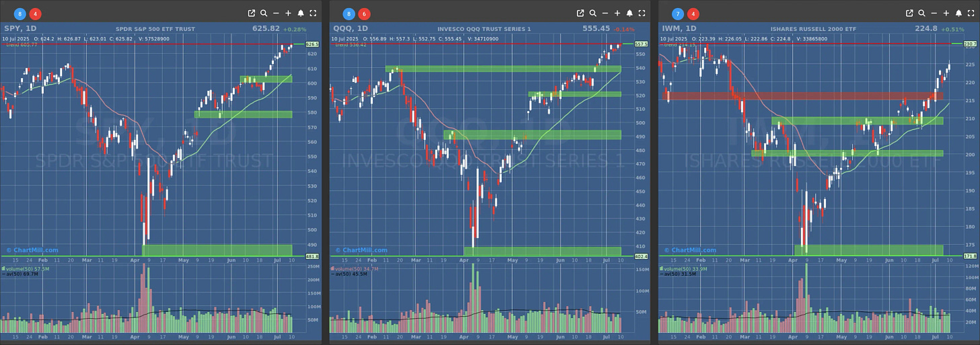Click IWM support price tag 171.8
Screen dimensions: 980x345
970,256
